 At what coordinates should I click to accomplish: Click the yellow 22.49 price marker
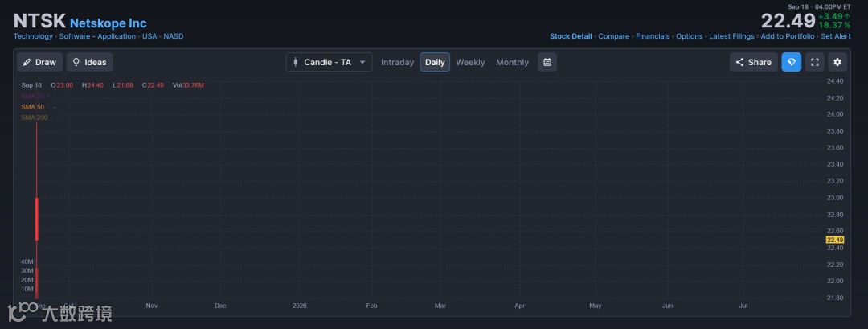coord(835,240)
